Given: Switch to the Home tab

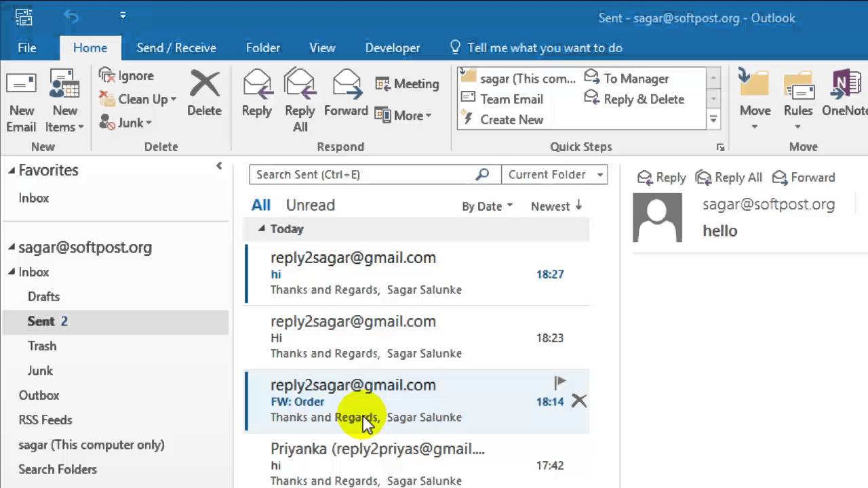Looking at the screenshot, I should 90,47.
